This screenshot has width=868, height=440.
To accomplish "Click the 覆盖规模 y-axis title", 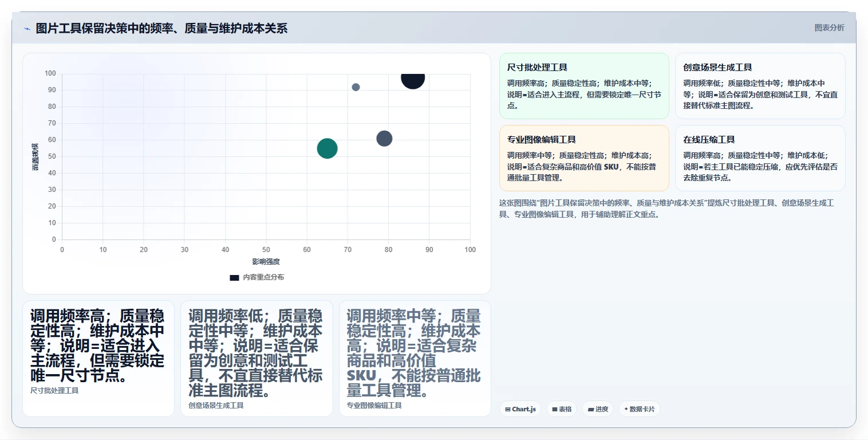I will tap(35, 156).
